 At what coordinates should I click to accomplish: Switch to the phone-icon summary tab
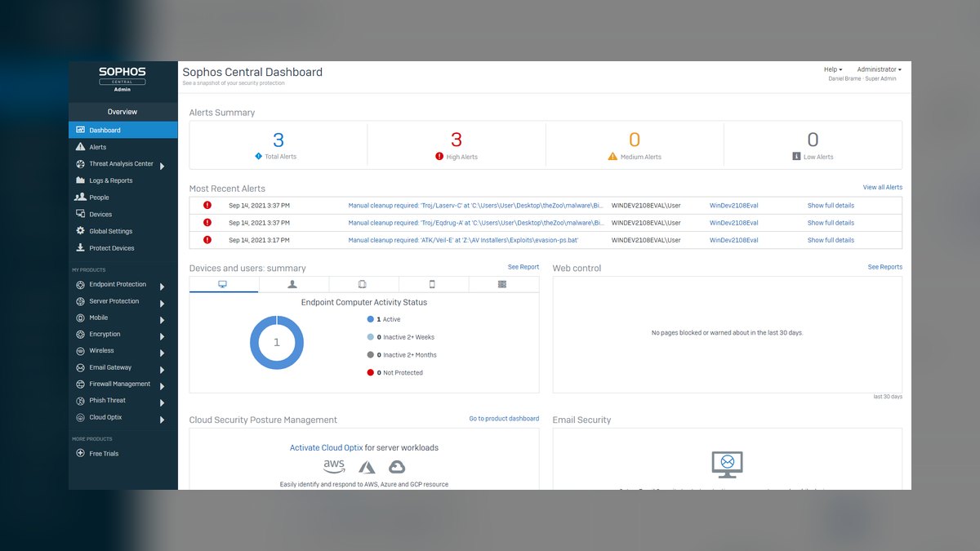coord(433,284)
